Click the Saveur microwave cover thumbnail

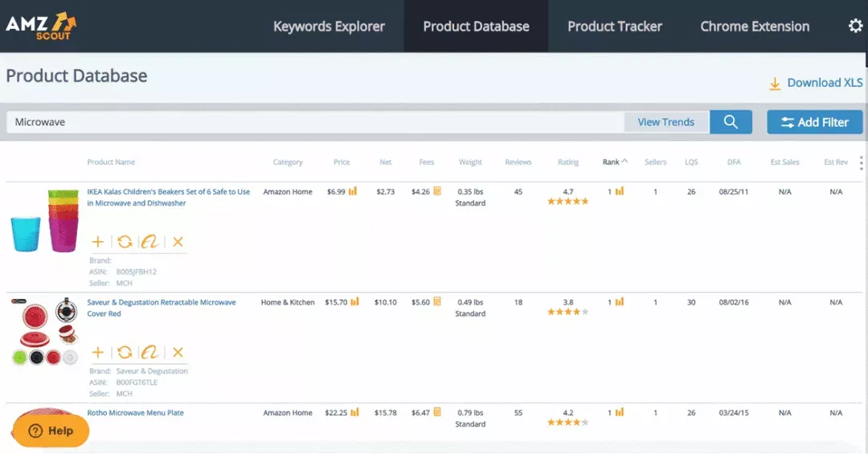45,332
